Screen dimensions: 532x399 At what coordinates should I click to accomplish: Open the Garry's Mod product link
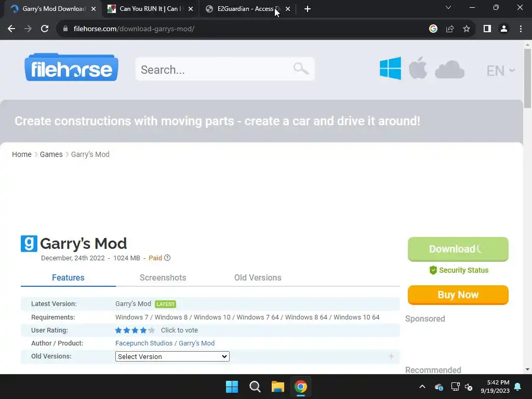196,343
